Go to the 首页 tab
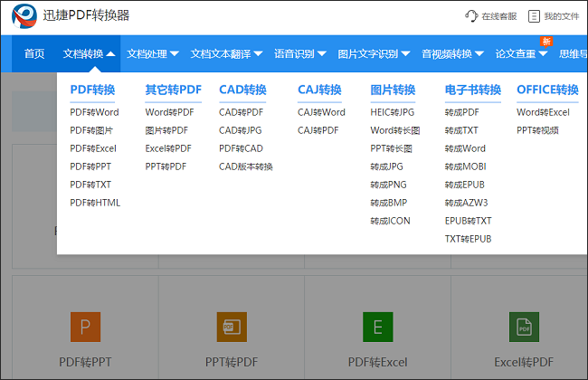The image size is (588, 380). point(34,53)
